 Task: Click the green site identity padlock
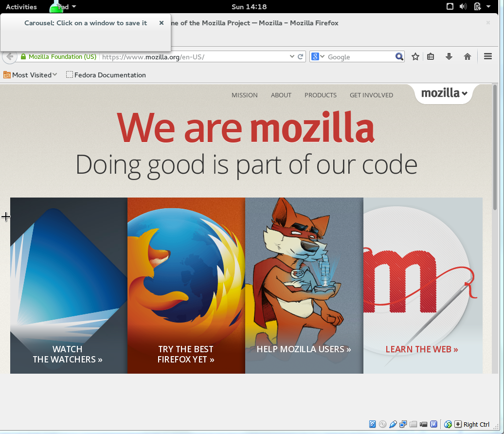coord(23,57)
